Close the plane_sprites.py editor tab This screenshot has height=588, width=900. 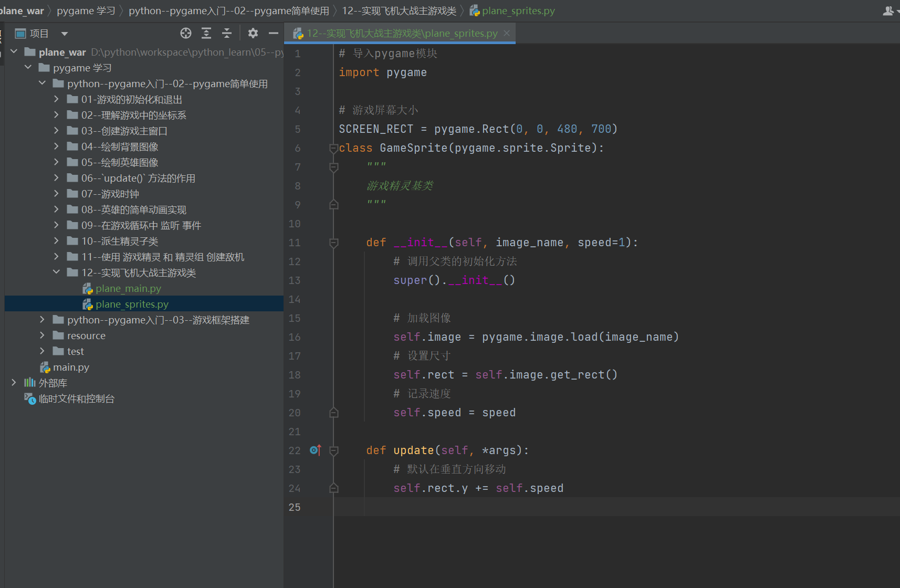(507, 33)
